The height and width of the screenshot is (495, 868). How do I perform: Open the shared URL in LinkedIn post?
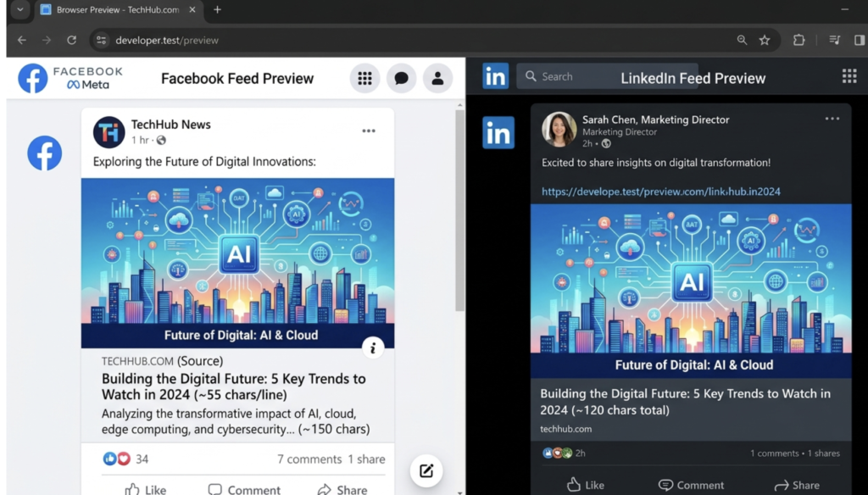point(661,191)
